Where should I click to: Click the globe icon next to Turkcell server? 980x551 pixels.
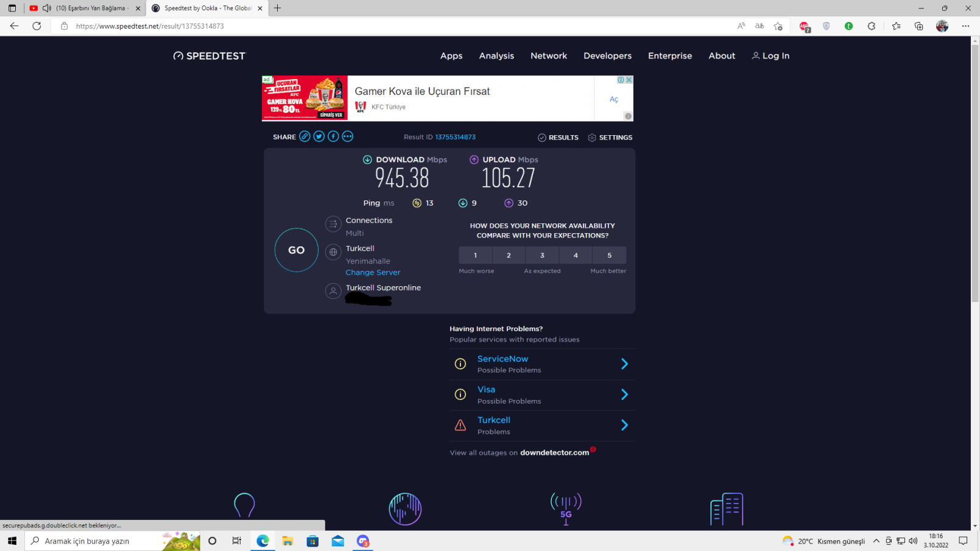[333, 252]
